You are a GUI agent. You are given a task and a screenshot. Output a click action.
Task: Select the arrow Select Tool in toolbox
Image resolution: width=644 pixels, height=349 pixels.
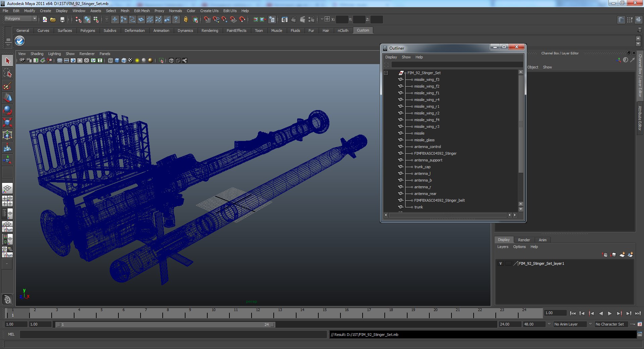point(7,61)
